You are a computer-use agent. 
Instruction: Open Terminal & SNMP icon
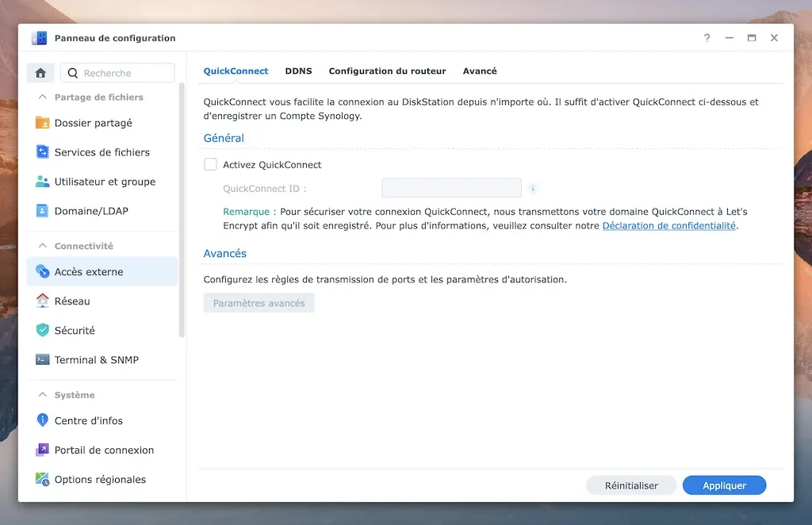[43, 360]
